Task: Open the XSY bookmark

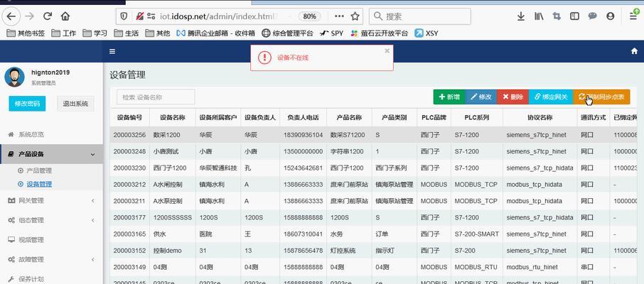Action: point(426,33)
